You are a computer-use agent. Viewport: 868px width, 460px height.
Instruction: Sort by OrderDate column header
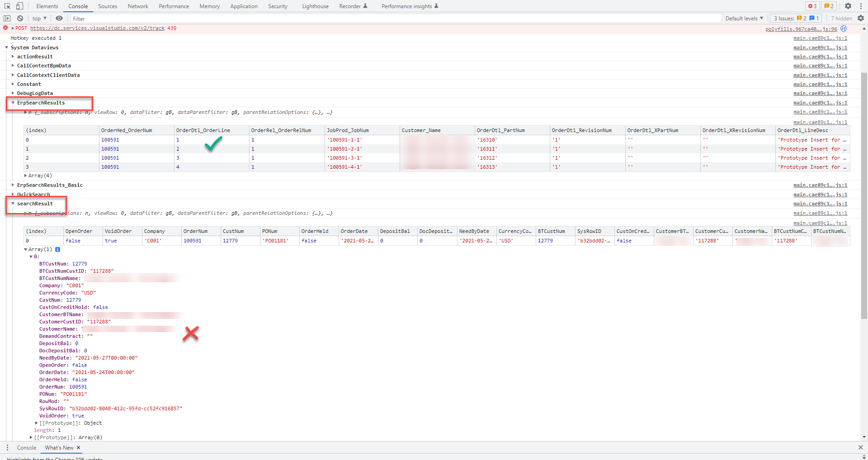coord(359,231)
